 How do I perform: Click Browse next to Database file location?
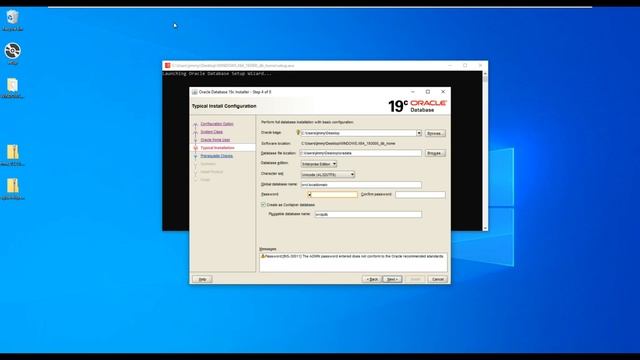[435, 153]
